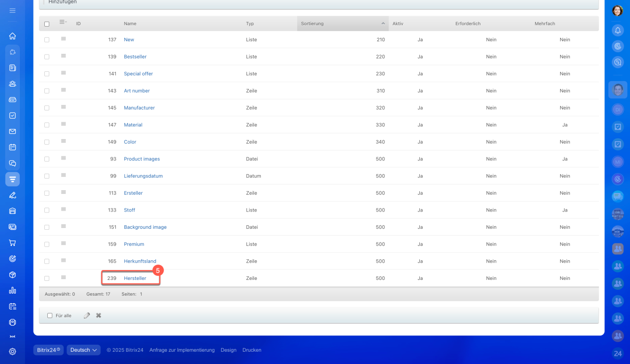Sort by the Sortierung column header
The height and width of the screenshot is (364, 630).
[x=343, y=24]
